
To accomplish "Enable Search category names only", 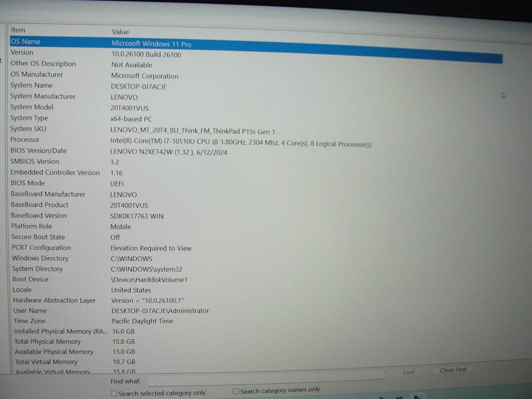I will [x=236, y=390].
